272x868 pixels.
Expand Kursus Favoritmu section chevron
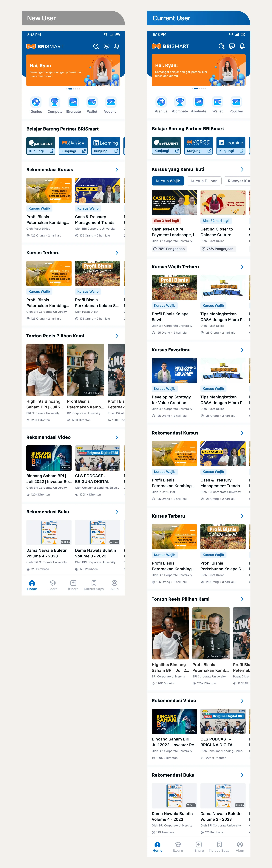242,350
